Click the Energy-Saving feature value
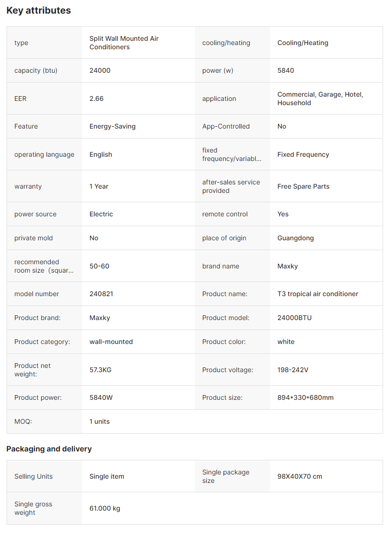The width and height of the screenshot is (392, 535). (112, 126)
